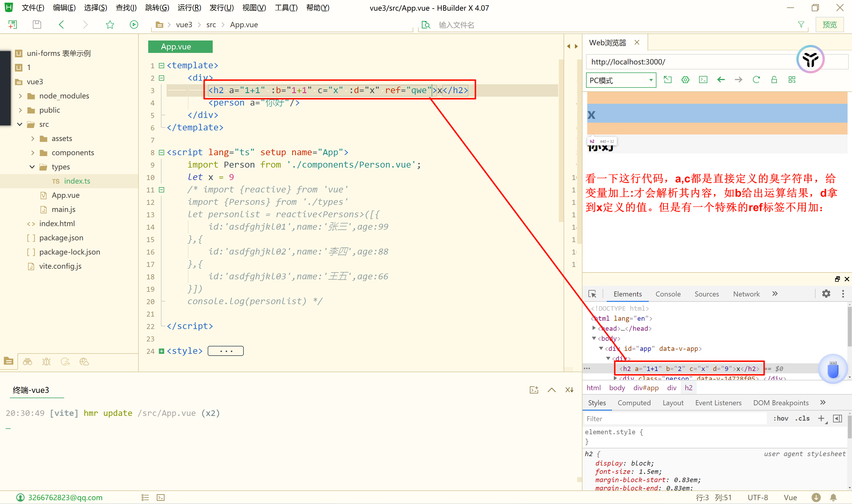Viewport: 852px width, 504px height.
Task: Refresh the web browser preview
Action: pyautogui.click(x=756, y=80)
